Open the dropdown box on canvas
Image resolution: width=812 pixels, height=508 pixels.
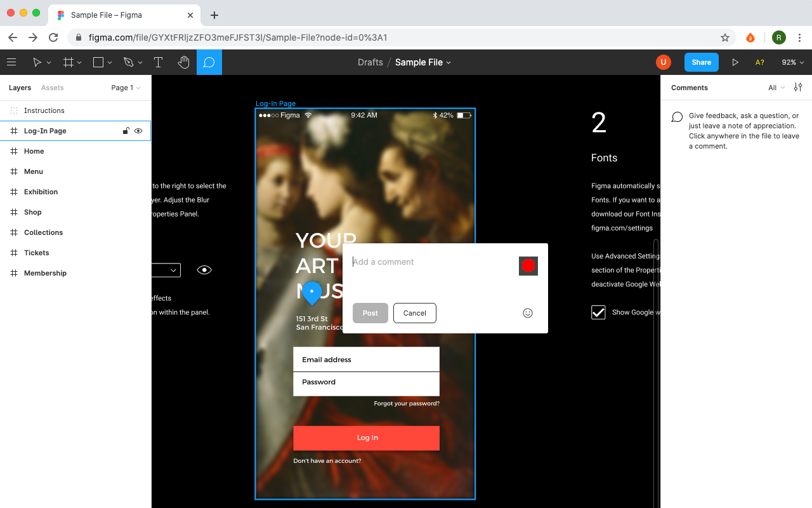click(166, 270)
